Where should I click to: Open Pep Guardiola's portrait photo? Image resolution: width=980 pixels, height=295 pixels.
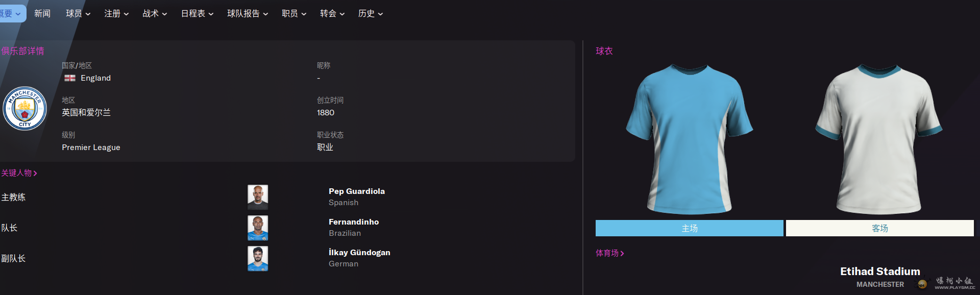258,198
